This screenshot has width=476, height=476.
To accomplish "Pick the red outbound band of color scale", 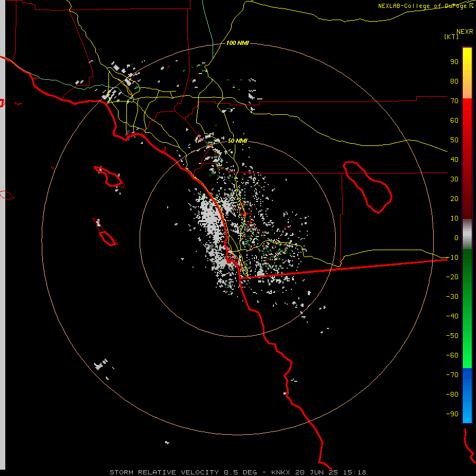I will 467,159.
